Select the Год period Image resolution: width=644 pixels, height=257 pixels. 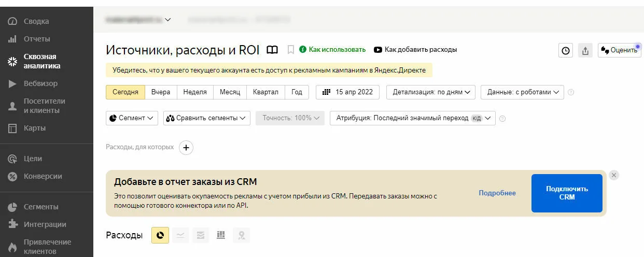tap(297, 92)
